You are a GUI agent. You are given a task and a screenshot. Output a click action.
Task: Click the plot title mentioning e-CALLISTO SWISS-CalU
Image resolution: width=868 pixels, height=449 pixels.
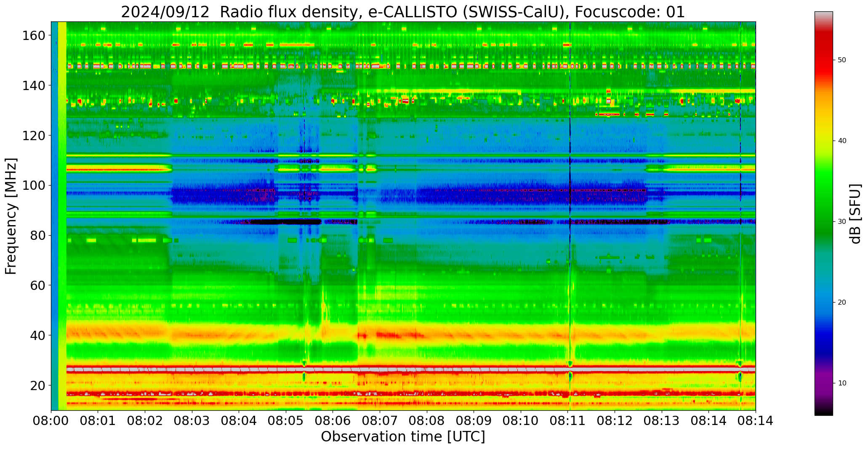click(x=403, y=12)
